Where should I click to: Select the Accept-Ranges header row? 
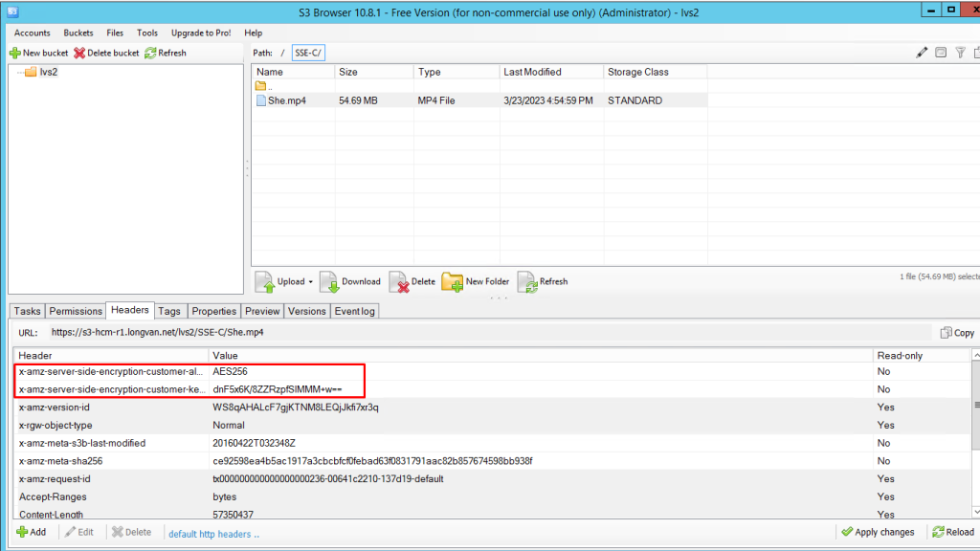[x=492, y=496]
